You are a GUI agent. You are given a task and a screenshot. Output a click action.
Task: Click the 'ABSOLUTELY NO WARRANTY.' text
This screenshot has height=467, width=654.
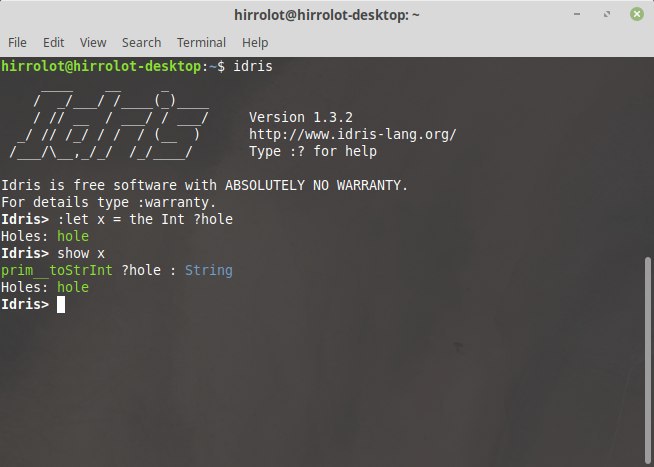click(x=317, y=185)
